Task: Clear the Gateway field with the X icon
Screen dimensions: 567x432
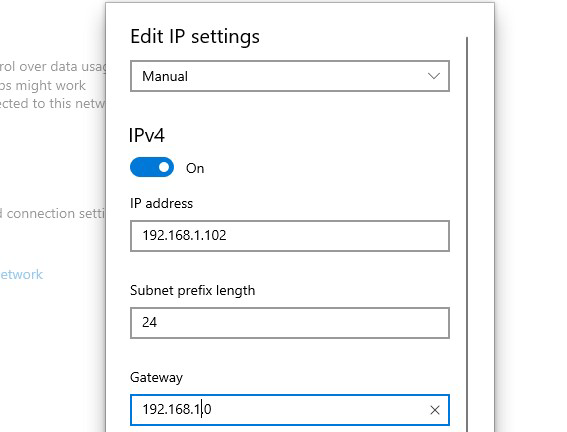Action: tap(435, 410)
